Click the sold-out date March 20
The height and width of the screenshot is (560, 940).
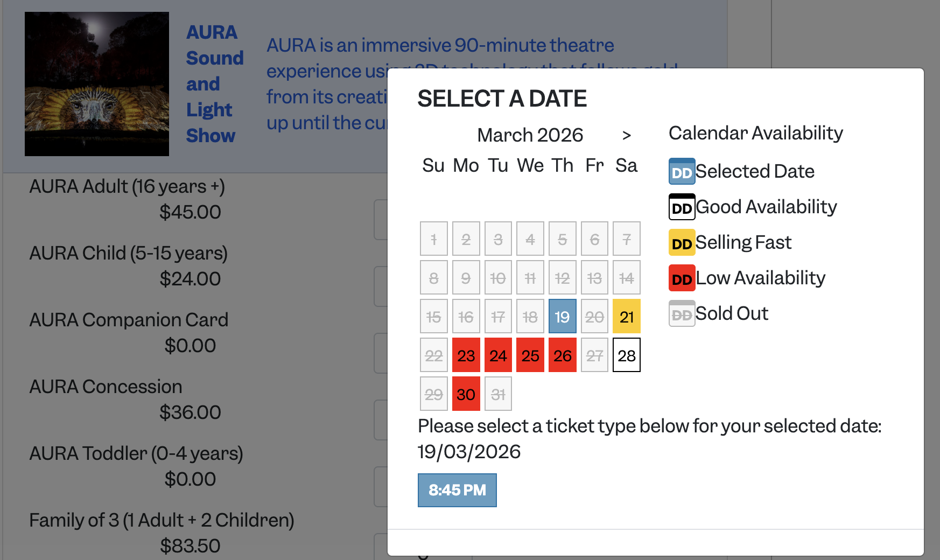[x=594, y=317]
